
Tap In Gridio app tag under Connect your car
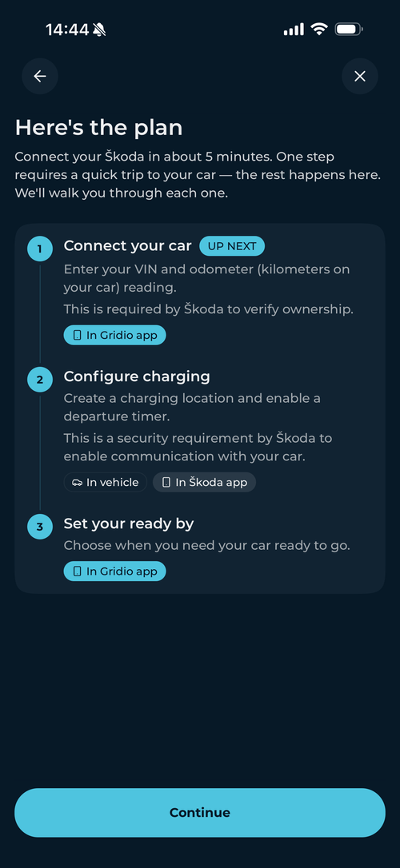point(114,335)
